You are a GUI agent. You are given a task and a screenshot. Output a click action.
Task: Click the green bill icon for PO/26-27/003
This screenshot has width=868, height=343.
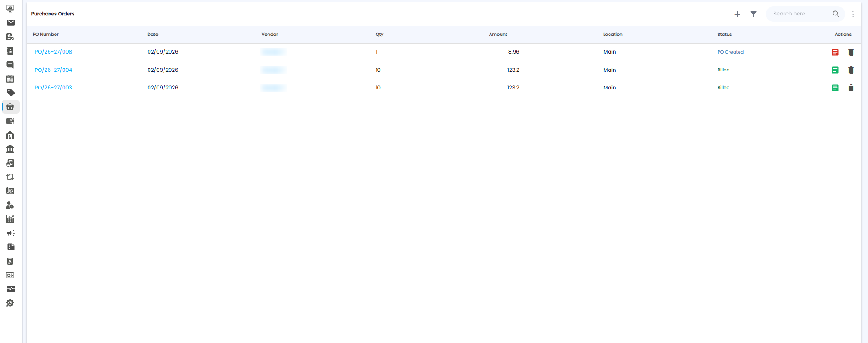[x=835, y=88]
